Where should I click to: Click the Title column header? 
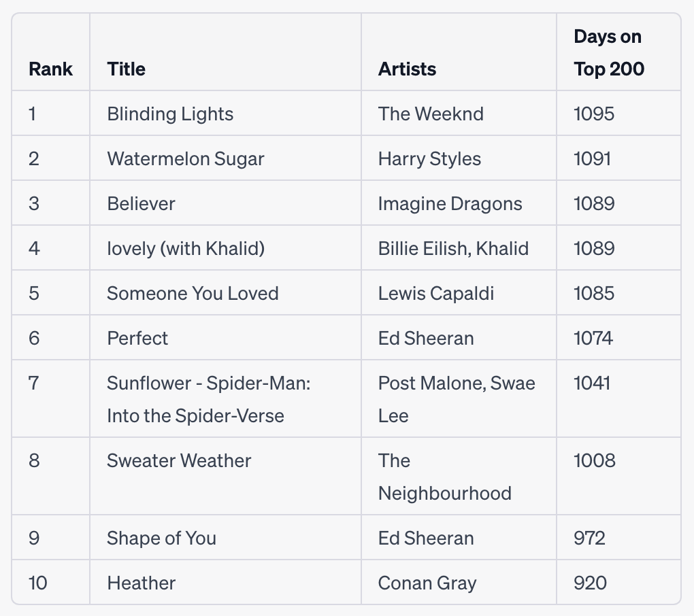coord(126,69)
